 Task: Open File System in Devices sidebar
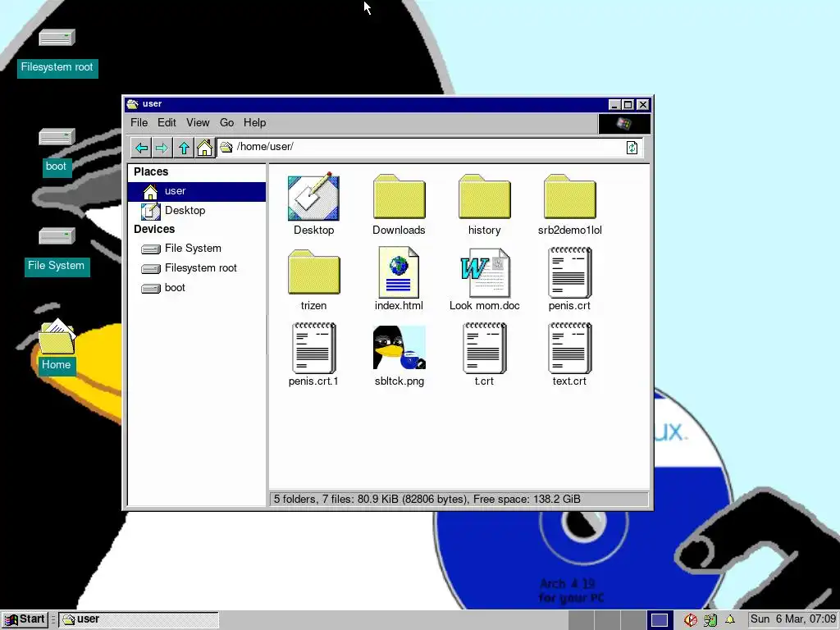point(197,249)
